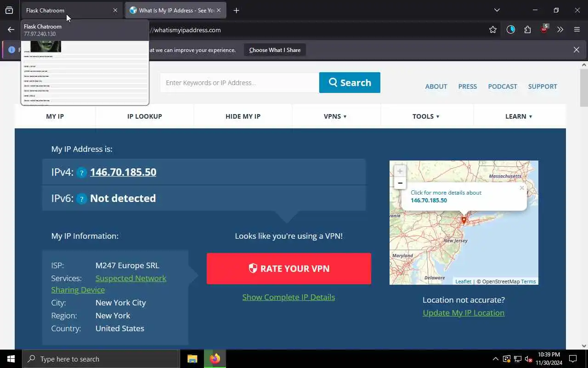588x368 pixels.
Task: Click the Country value United States
Action: pos(120,328)
